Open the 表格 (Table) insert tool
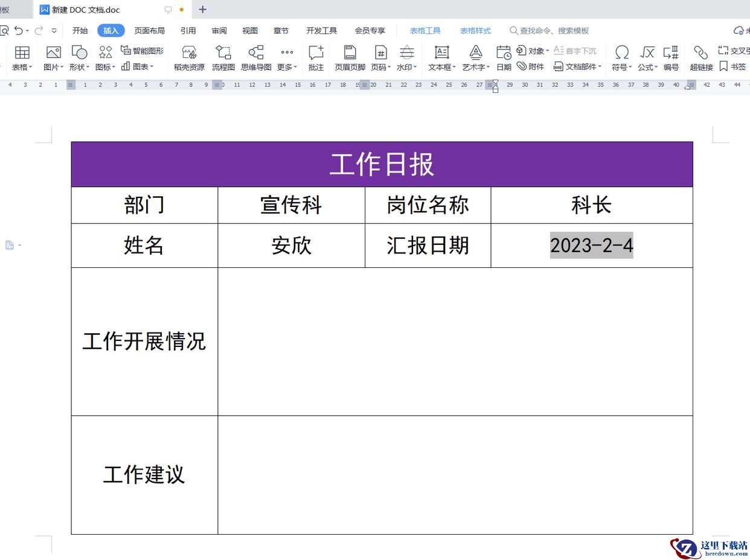 (22, 58)
